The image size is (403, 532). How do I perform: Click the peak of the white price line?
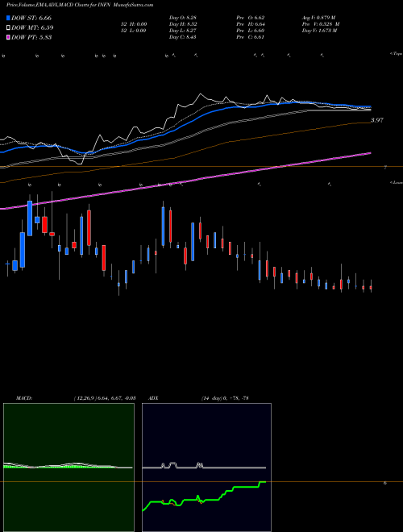coord(201,94)
